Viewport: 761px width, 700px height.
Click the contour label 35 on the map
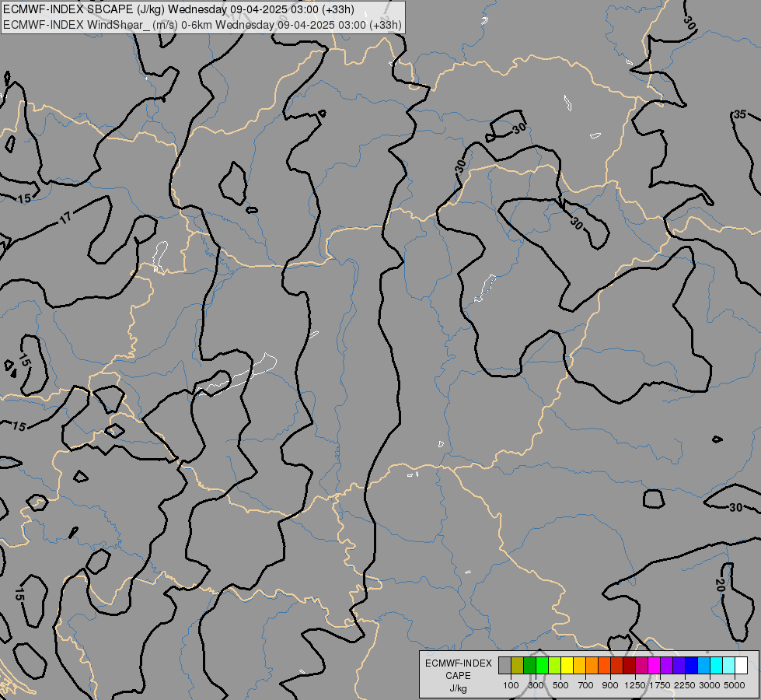pos(740,114)
